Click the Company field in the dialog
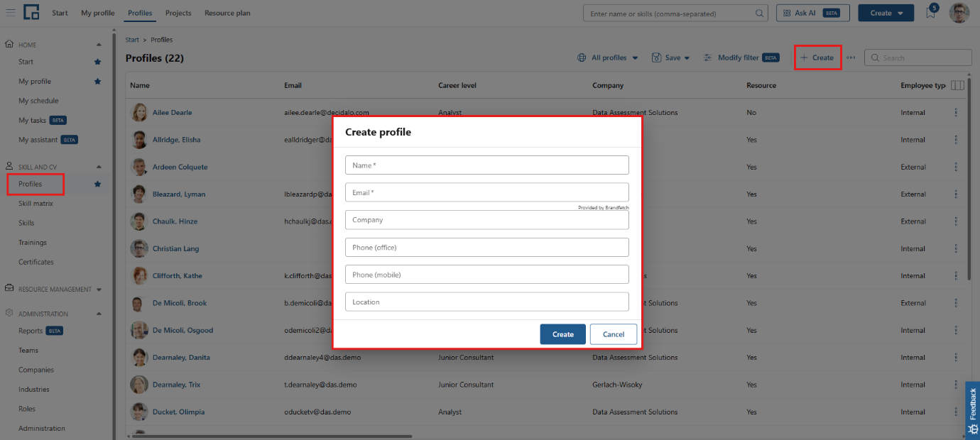Image resolution: width=980 pixels, height=440 pixels. tap(487, 220)
